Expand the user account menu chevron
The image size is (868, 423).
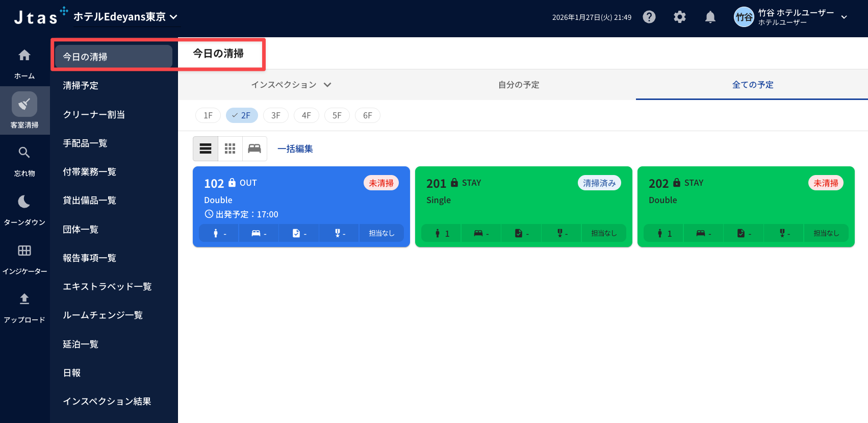(844, 17)
